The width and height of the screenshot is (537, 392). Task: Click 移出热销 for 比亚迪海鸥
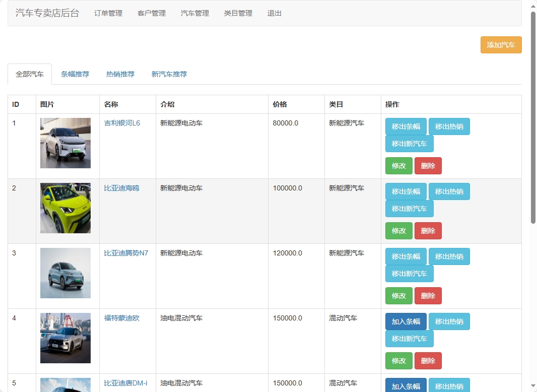click(449, 191)
